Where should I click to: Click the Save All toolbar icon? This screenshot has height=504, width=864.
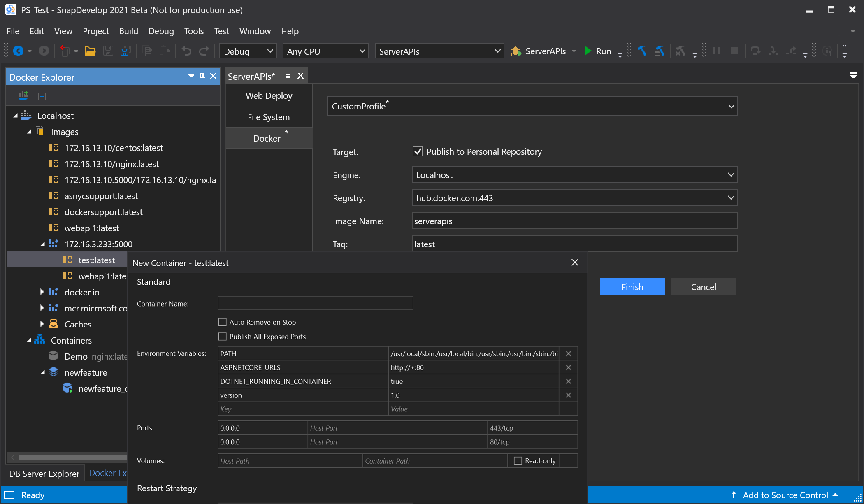click(125, 51)
